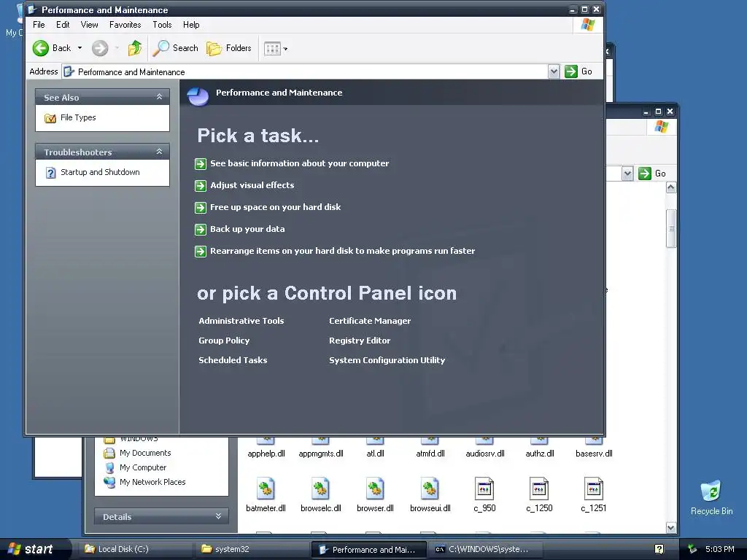
Task: Click the Up folder icon in toolbar
Action: tap(135, 48)
